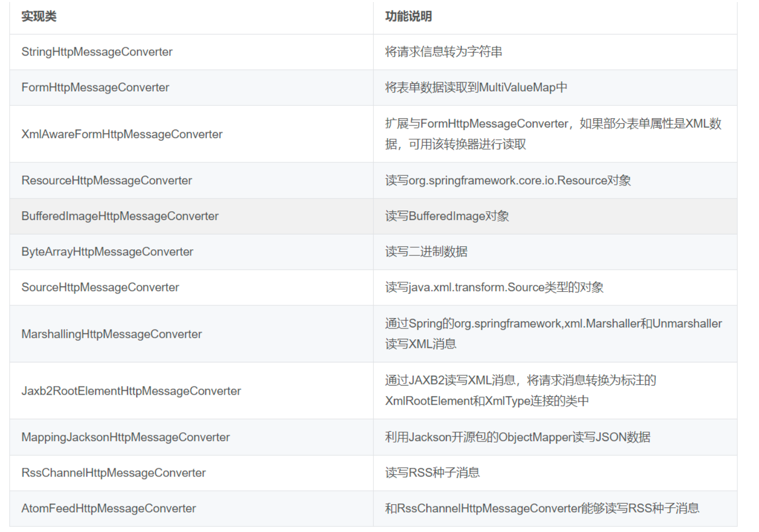Click the MappingJacksonHttpMessageConverter entry

point(125,437)
